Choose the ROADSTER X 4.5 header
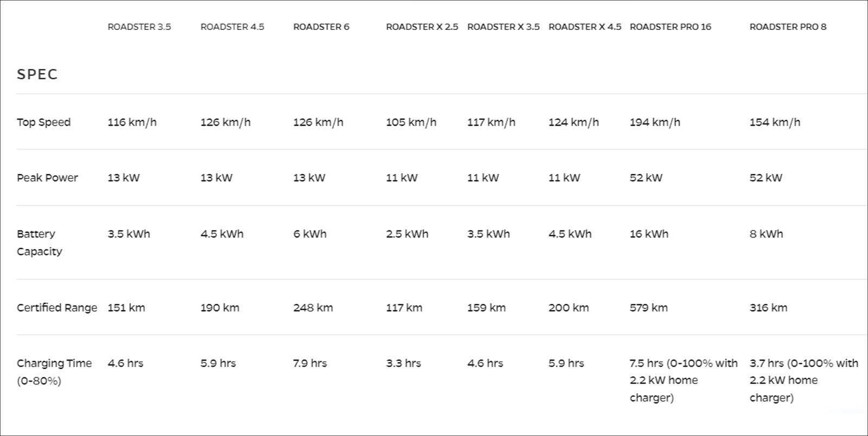The width and height of the screenshot is (868, 436). 585,27
